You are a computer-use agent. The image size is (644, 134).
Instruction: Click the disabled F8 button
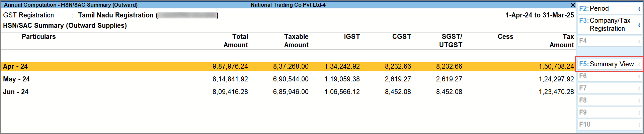[607, 100]
